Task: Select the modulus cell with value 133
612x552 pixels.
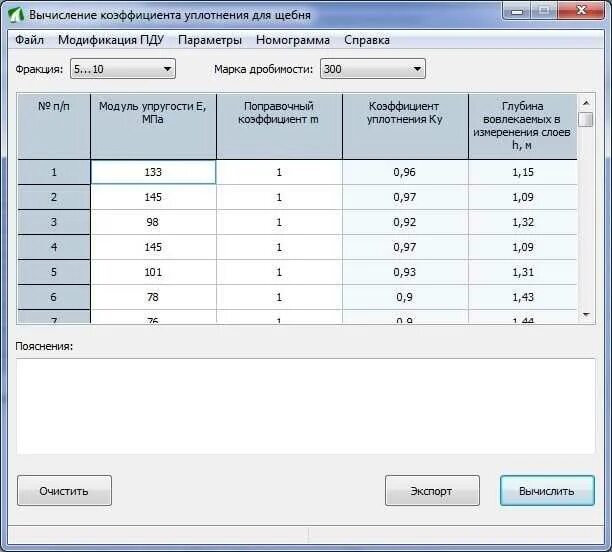Action: pyautogui.click(x=153, y=172)
